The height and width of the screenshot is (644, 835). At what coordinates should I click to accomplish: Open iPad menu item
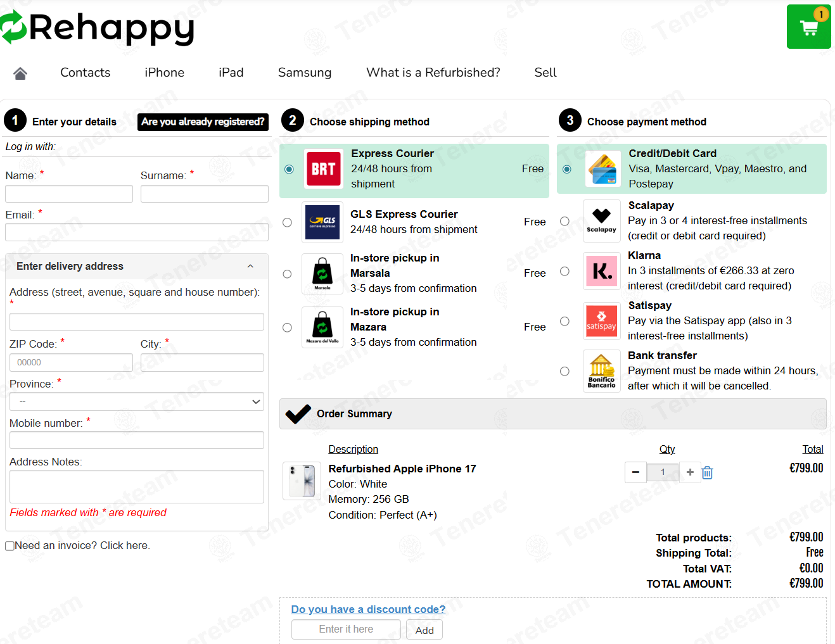231,73
